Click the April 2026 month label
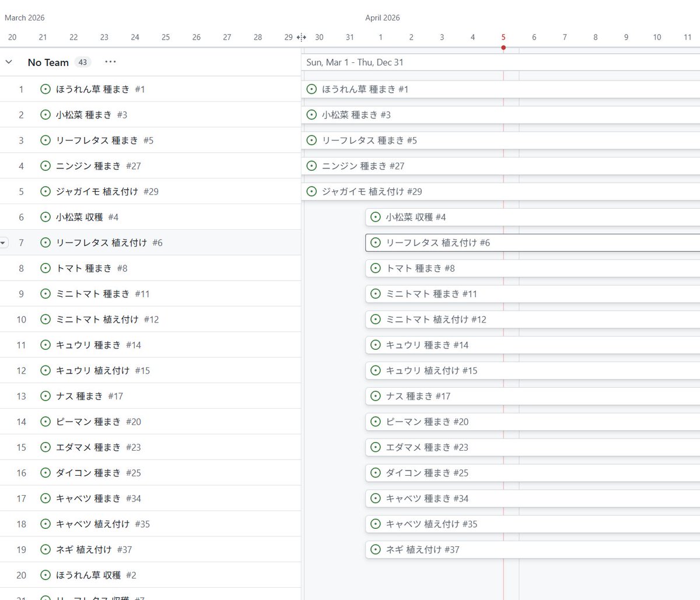This screenshot has width=700, height=600. [x=383, y=17]
